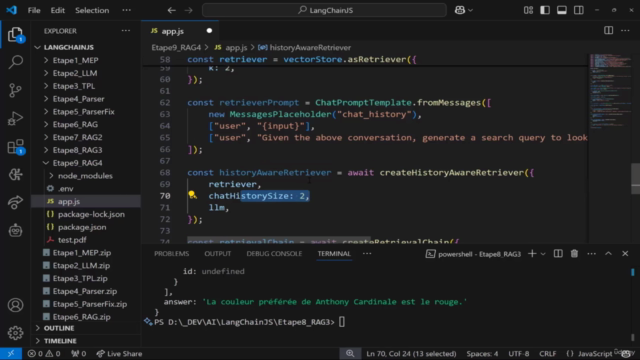Split the editor to the right
The height and width of the screenshot is (360, 640).
(x=608, y=31)
